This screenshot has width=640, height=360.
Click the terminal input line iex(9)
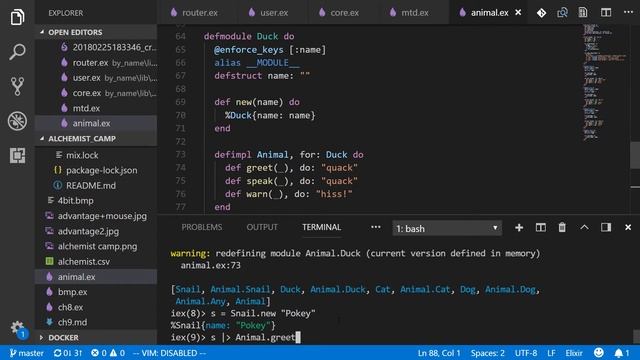click(x=235, y=338)
